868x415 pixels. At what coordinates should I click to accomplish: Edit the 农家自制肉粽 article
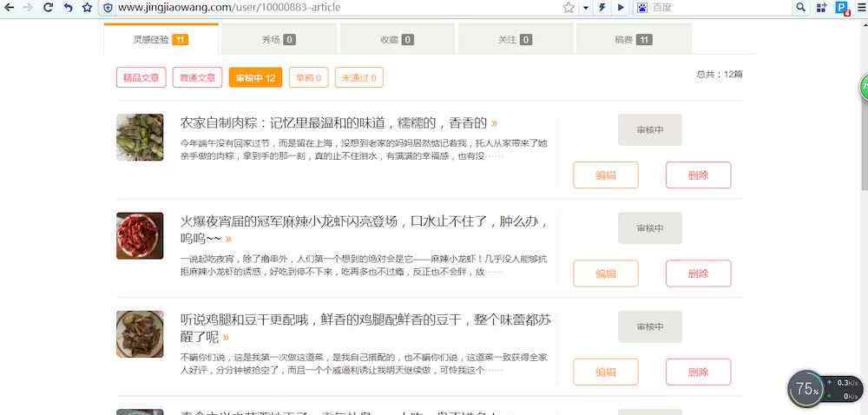(x=606, y=175)
